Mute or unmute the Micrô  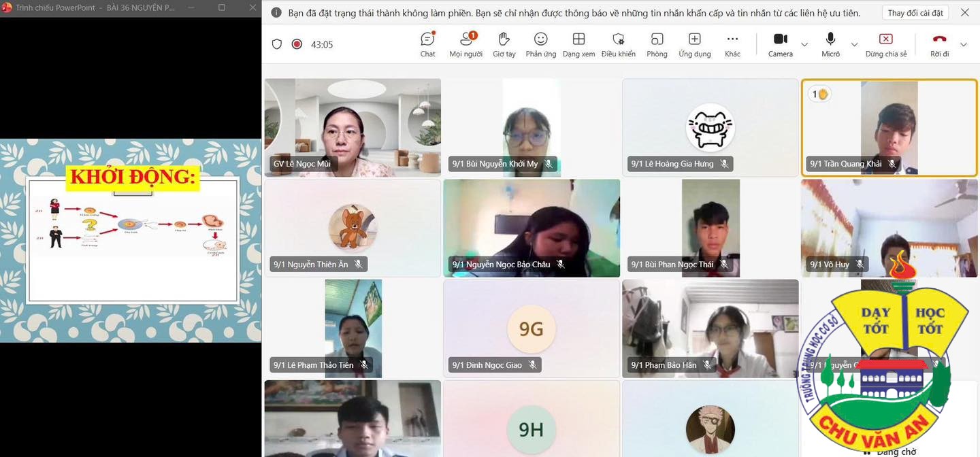point(830,44)
